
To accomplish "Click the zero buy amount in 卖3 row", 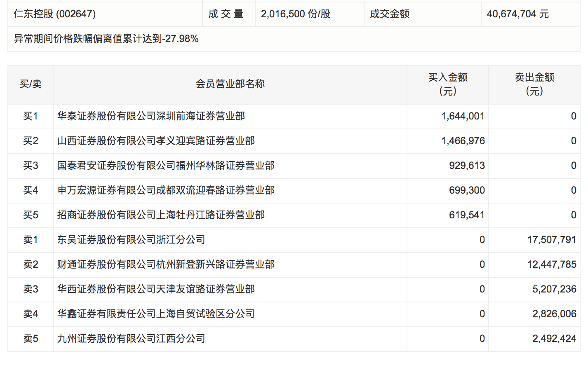I will [x=482, y=289].
